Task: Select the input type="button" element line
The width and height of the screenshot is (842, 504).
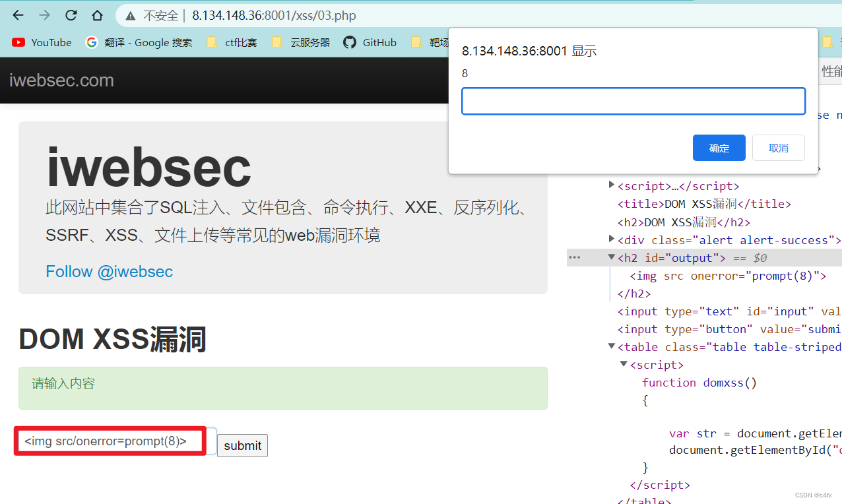Action: point(729,329)
